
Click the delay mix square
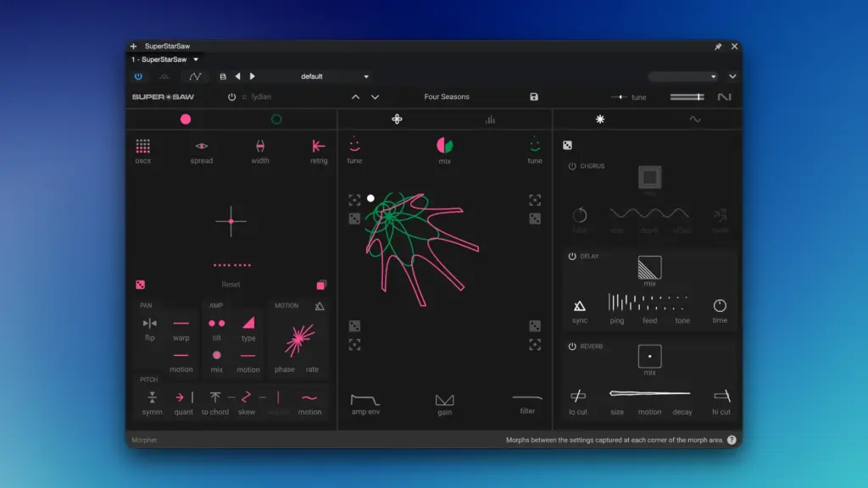click(649, 267)
